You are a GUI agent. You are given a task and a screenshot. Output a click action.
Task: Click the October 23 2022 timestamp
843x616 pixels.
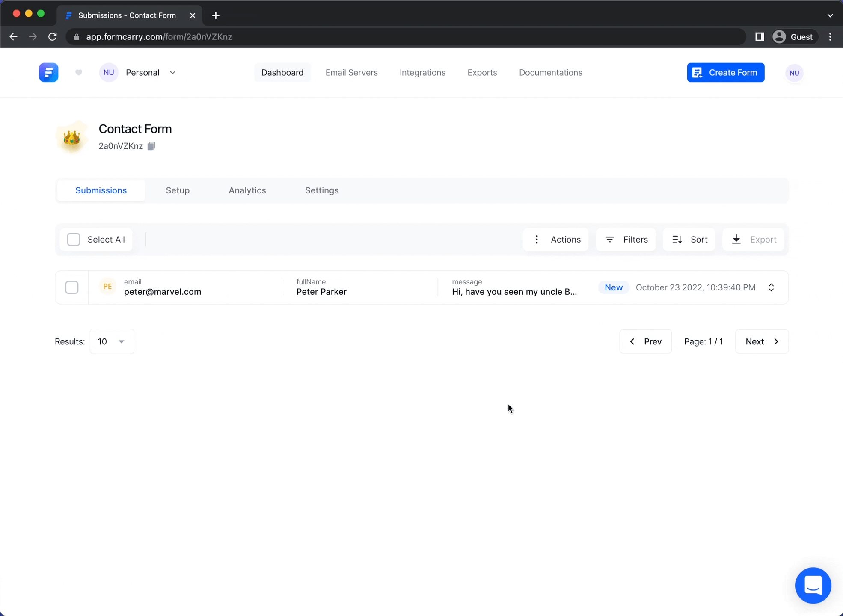coord(695,287)
